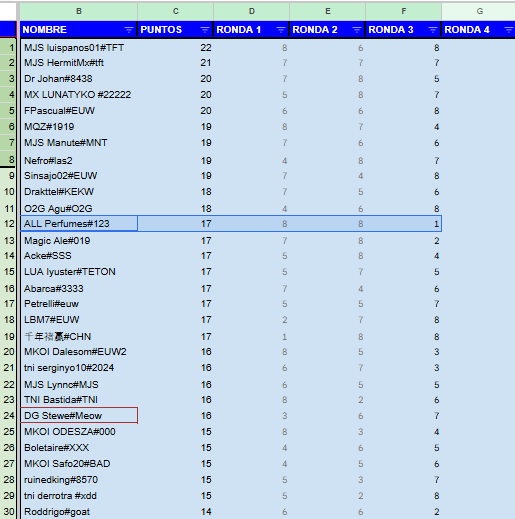Select cell ALL Perfumes#123

[79, 223]
